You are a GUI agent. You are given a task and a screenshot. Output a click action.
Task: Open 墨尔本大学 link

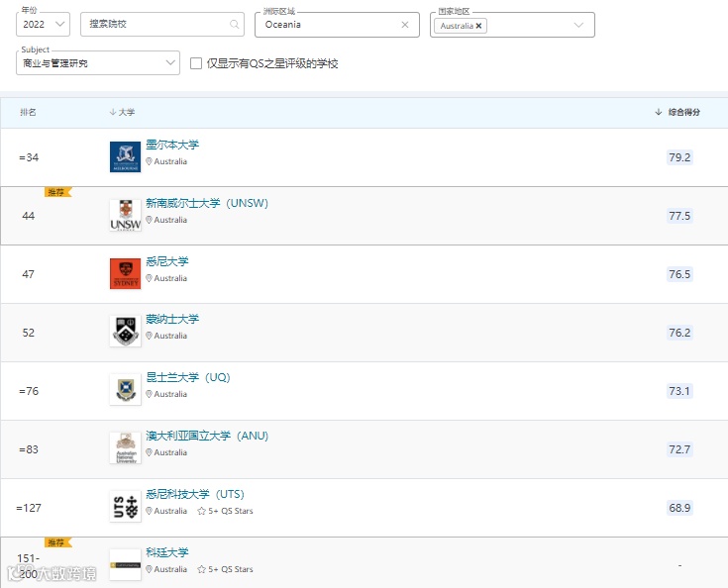pyautogui.click(x=172, y=145)
